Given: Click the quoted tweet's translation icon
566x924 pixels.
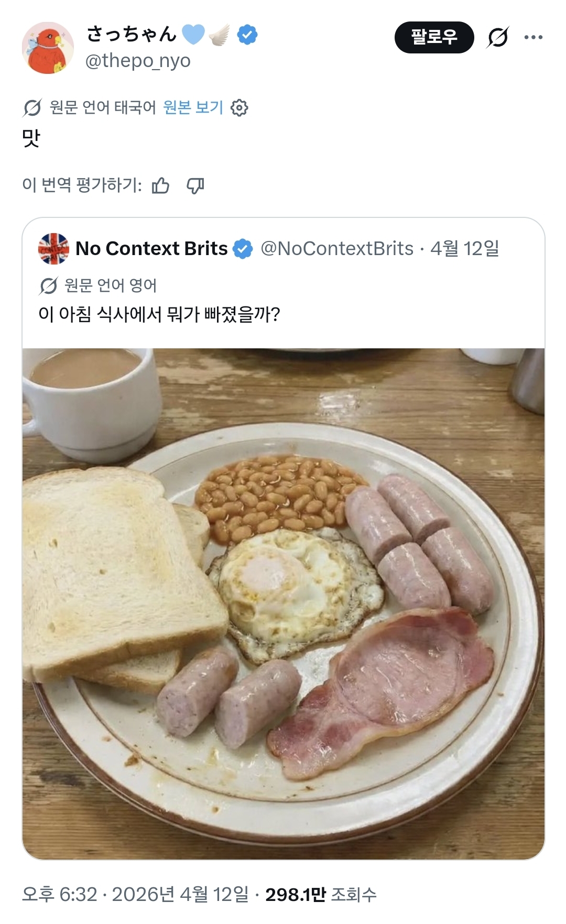Looking at the screenshot, I should [48, 286].
